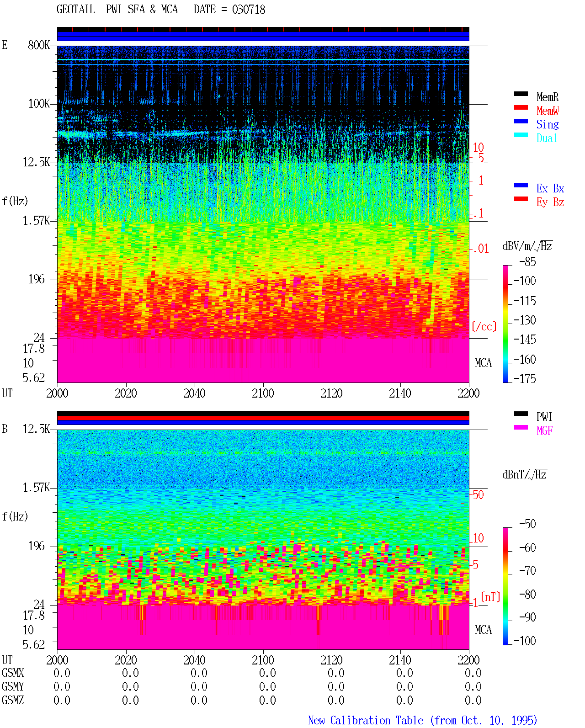Click the E-field spectrogram plot area
This screenshot has height=728, width=585.
coord(263,214)
